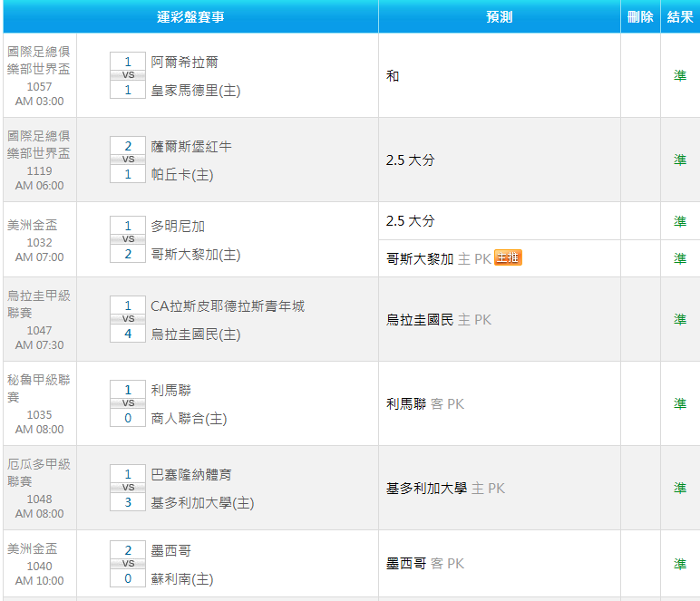Click result 準 for 哥斯大黎加 主 PK

680,258
